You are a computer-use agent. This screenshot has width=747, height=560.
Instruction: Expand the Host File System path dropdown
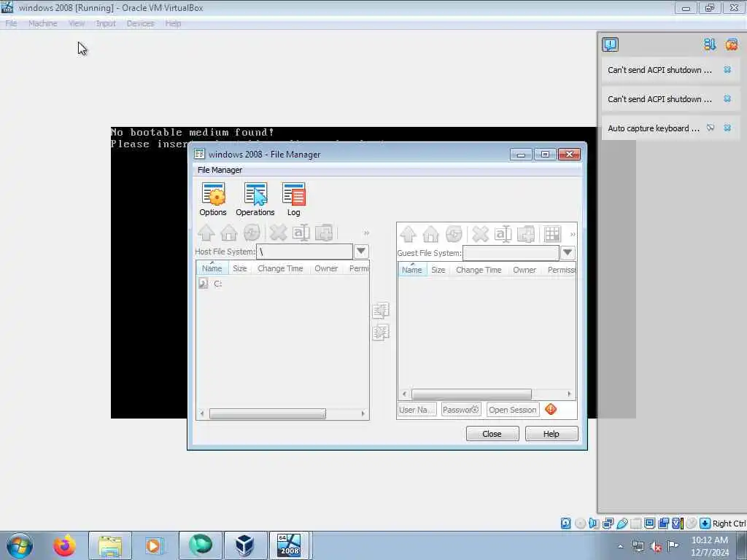[361, 251]
